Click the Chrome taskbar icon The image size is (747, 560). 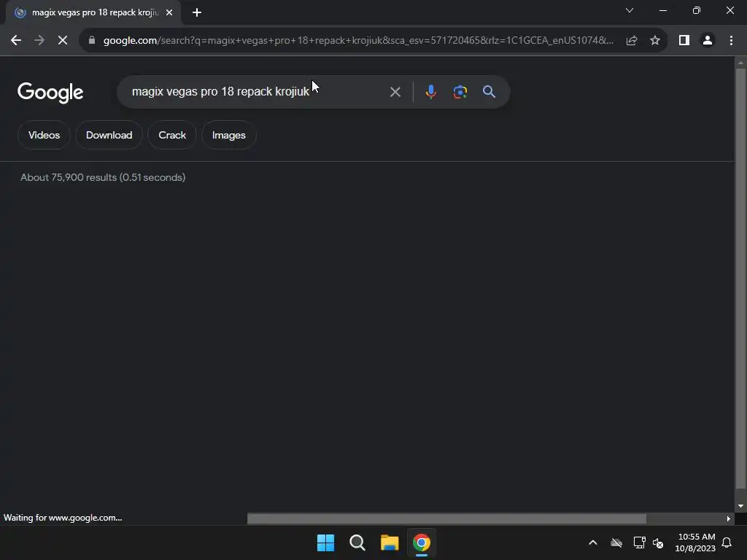pos(422,542)
